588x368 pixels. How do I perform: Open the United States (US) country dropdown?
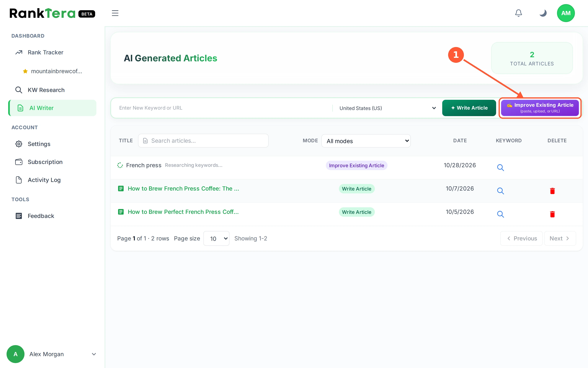388,108
